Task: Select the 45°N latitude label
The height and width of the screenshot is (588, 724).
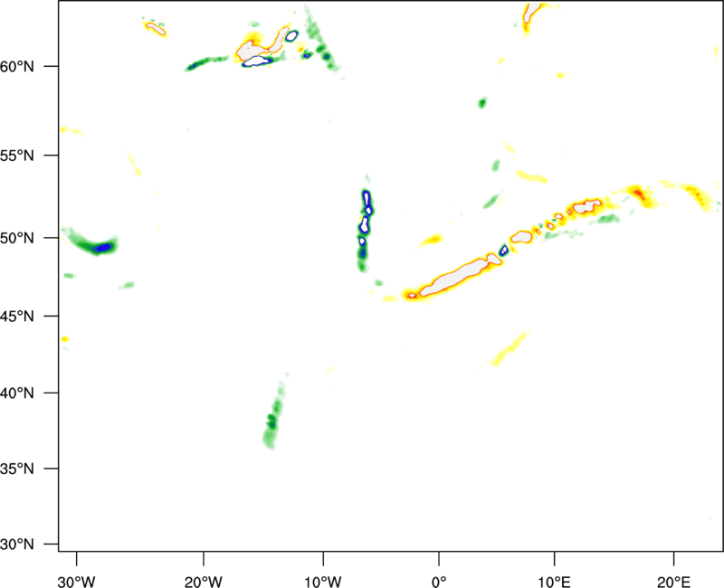Action: (x=17, y=317)
